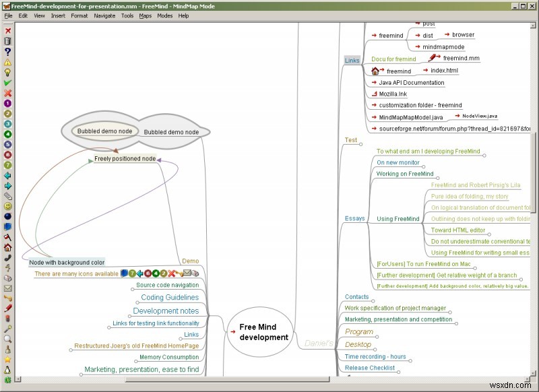Add the green checkmark icon

tap(7, 84)
